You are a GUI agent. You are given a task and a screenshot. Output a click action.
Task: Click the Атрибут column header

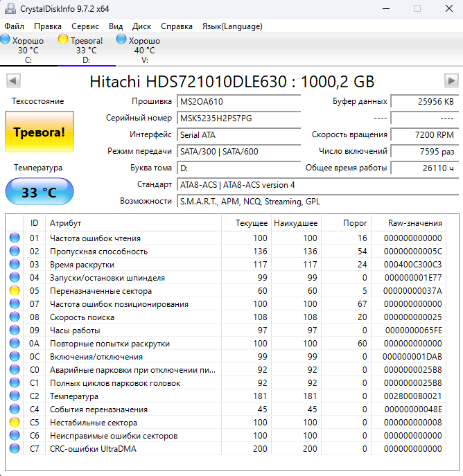click(x=66, y=223)
